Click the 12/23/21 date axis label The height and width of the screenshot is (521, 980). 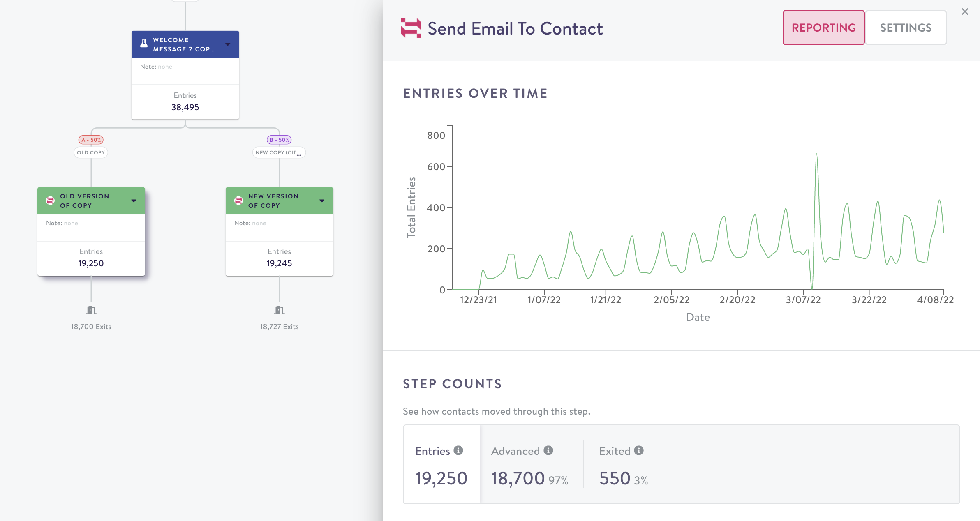478,300
